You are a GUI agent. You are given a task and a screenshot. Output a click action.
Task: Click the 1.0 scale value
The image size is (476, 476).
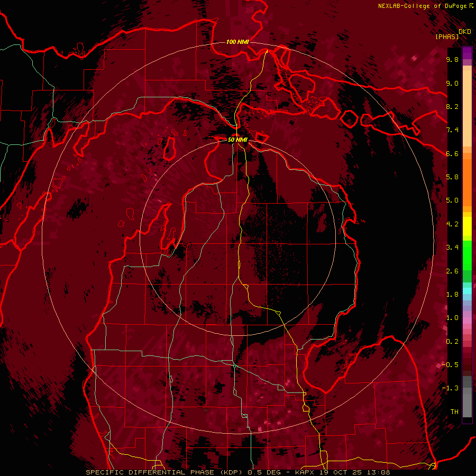[452, 318]
